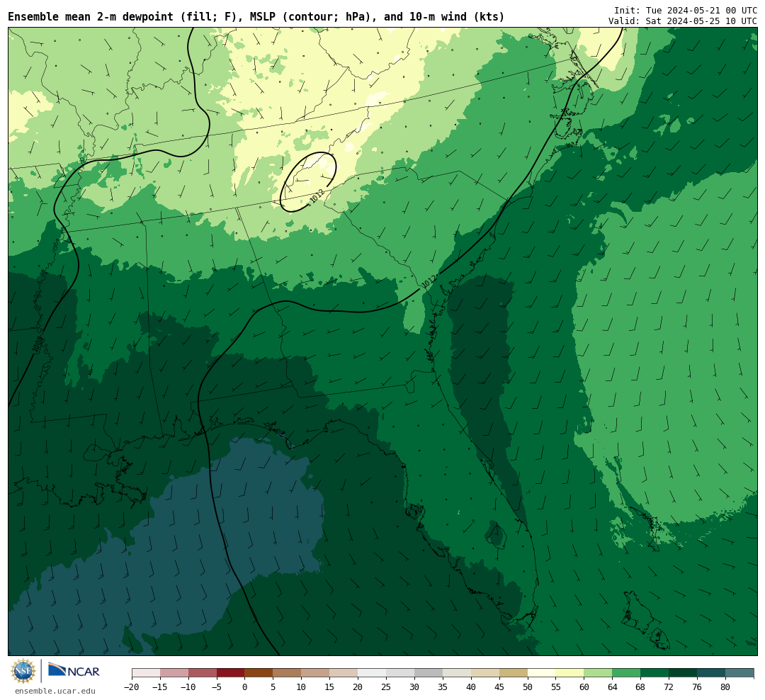Screen dimensions: 765x700
Task: Pick the dark green swatch between 68 and 72
Action: pyautogui.click(x=655, y=673)
